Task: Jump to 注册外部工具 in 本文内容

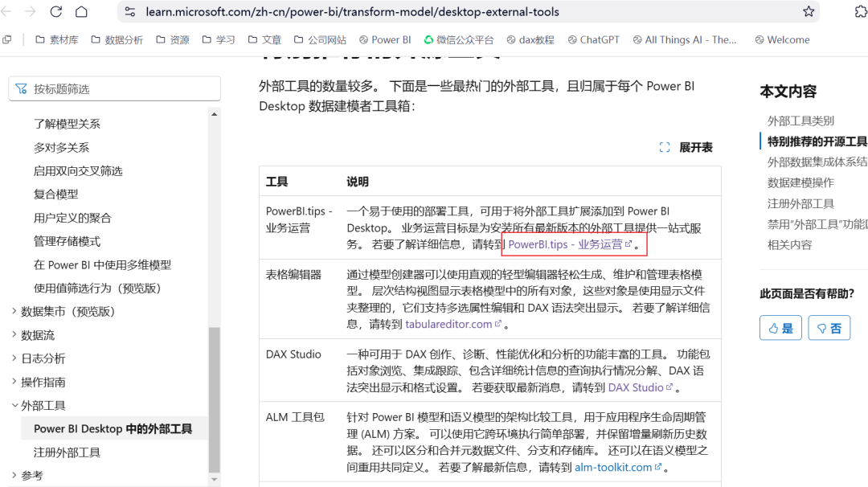Action: 800,203
